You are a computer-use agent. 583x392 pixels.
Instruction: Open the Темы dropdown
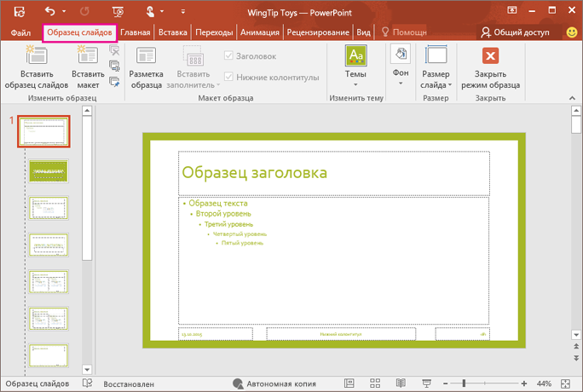coord(355,66)
